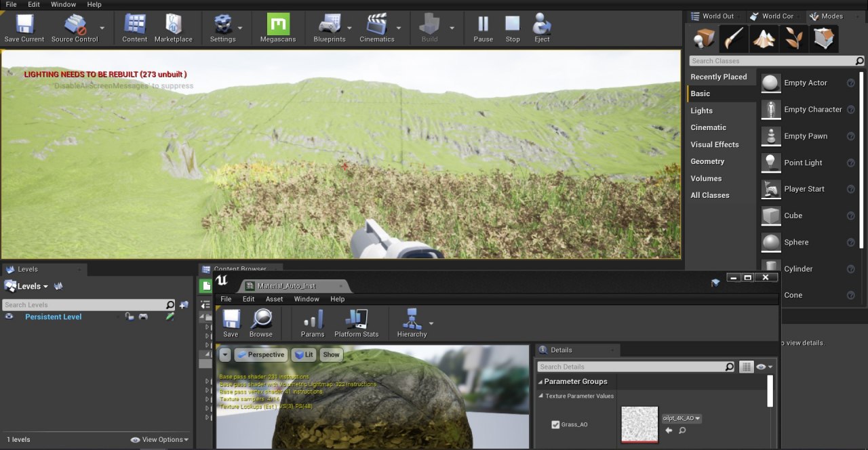Click the use-selected arrow under oilpt_4K_AO
Image resolution: width=868 pixels, height=450 pixels.
669,430
